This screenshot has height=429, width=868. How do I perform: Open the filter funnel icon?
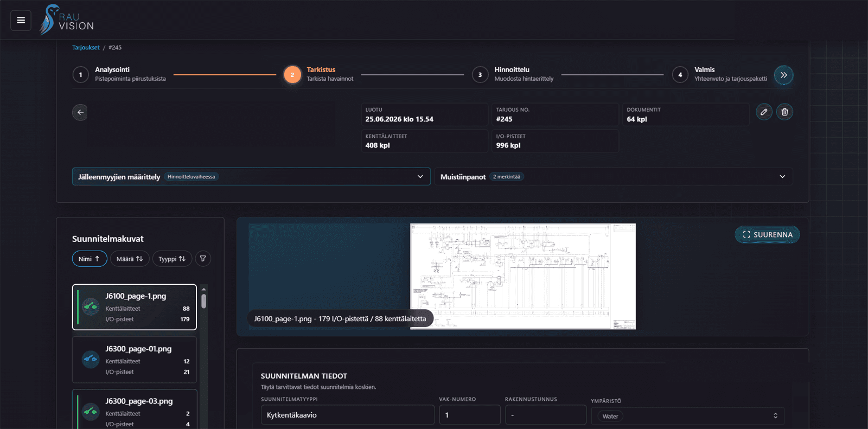click(203, 259)
